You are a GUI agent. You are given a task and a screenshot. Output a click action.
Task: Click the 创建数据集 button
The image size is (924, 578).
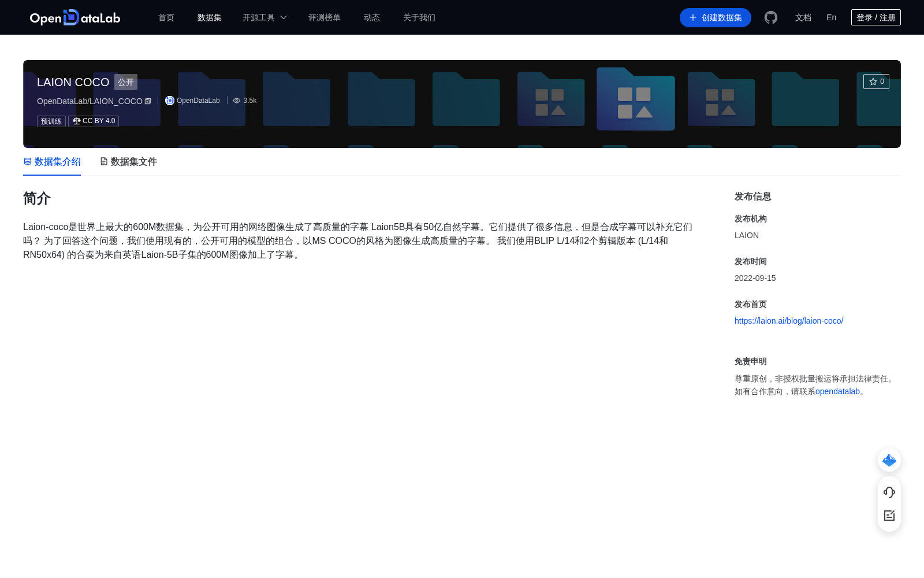[716, 17]
